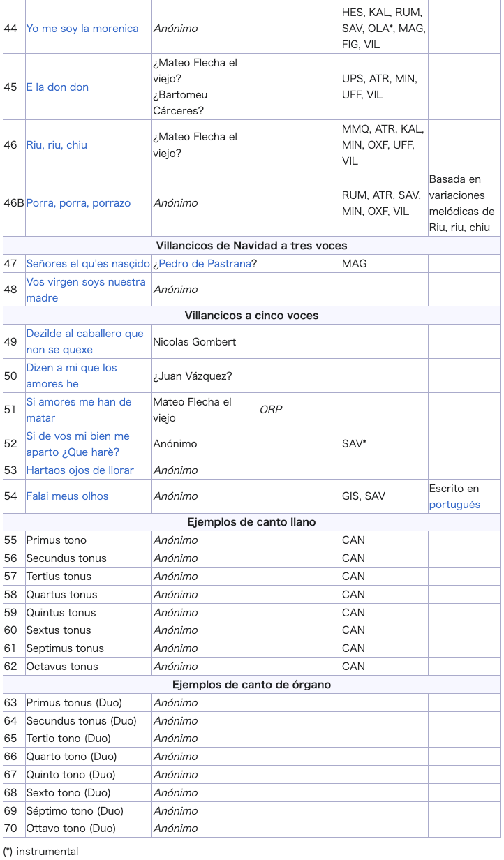Open 'Dezilde al caballero que non se quexe'

point(84,341)
